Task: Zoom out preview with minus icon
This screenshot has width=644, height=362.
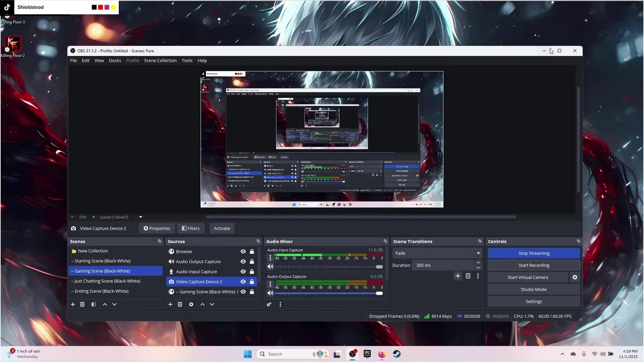Action: point(72,217)
